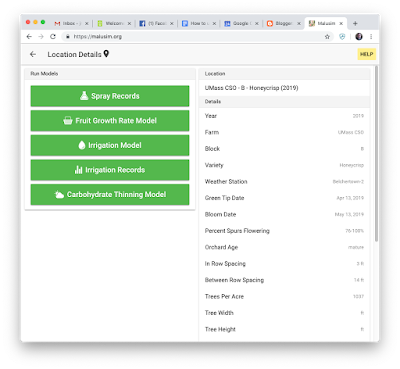
Task: Click the location pin icon beside Location Details
Action: [106, 54]
